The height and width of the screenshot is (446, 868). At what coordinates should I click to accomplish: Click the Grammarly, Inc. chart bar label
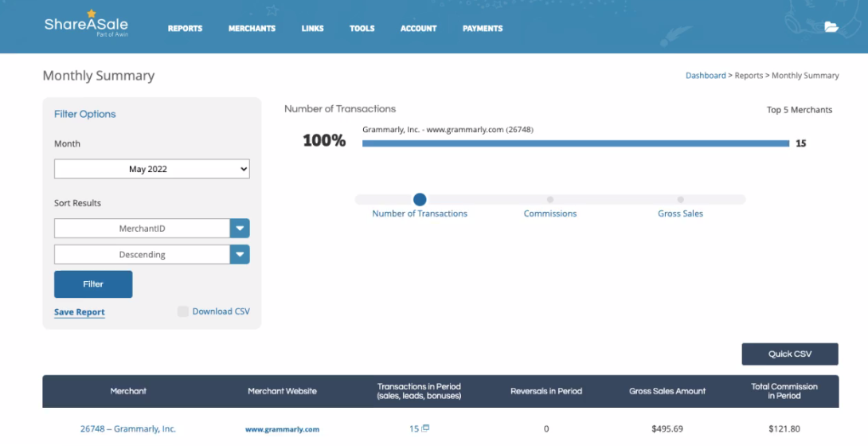(448, 130)
